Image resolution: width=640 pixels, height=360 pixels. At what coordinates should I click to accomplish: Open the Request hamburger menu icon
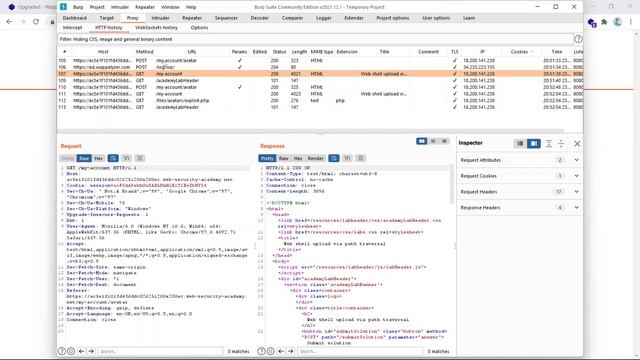tap(140, 158)
